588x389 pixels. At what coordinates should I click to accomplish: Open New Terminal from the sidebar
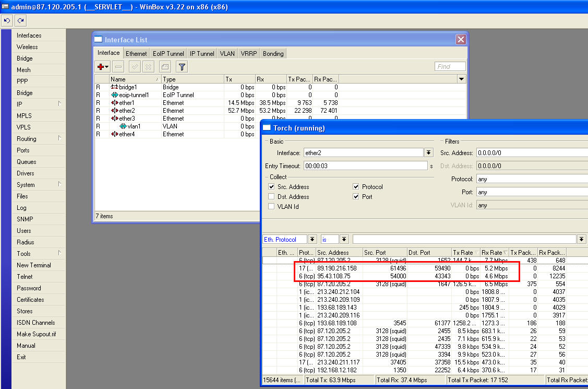point(33,265)
